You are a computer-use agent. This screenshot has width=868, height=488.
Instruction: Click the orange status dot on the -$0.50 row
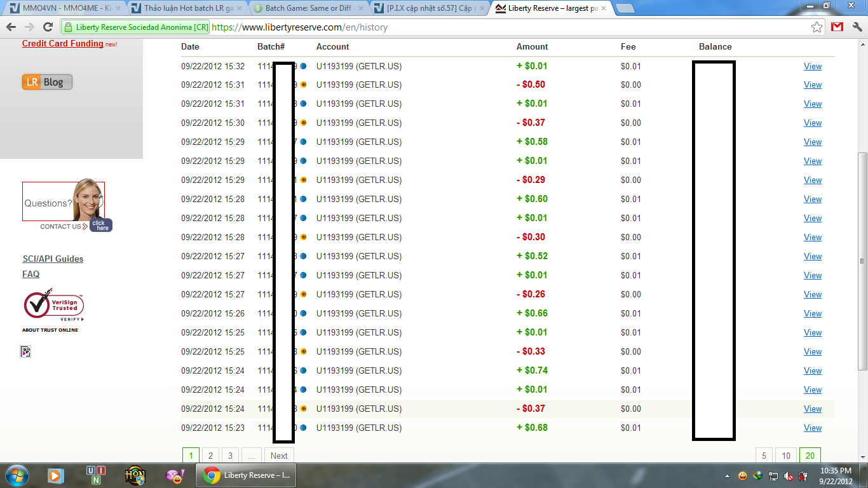303,85
